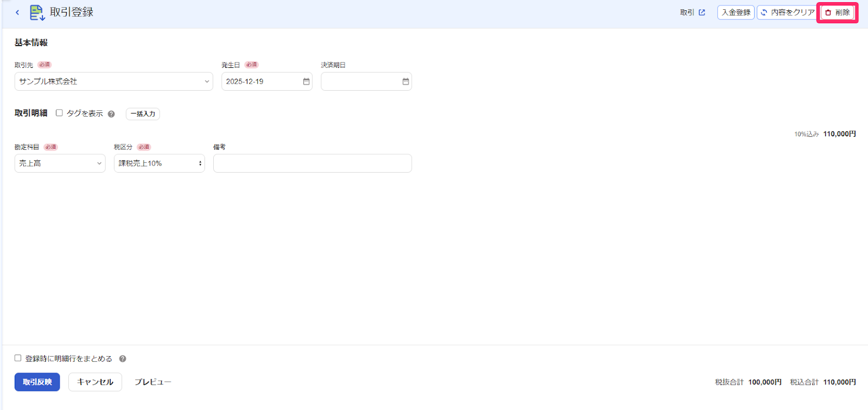The image size is (868, 410).
Task: Click the 取引登録 document icon
Action: pos(37,12)
